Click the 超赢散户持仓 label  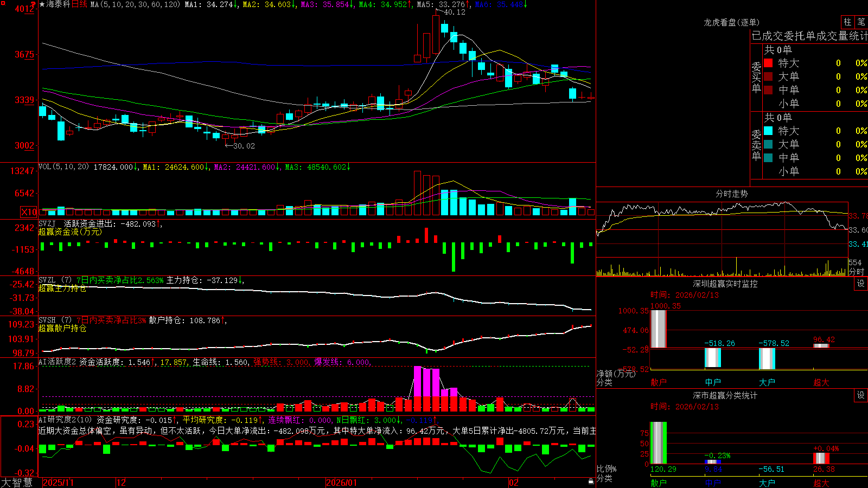click(x=62, y=328)
